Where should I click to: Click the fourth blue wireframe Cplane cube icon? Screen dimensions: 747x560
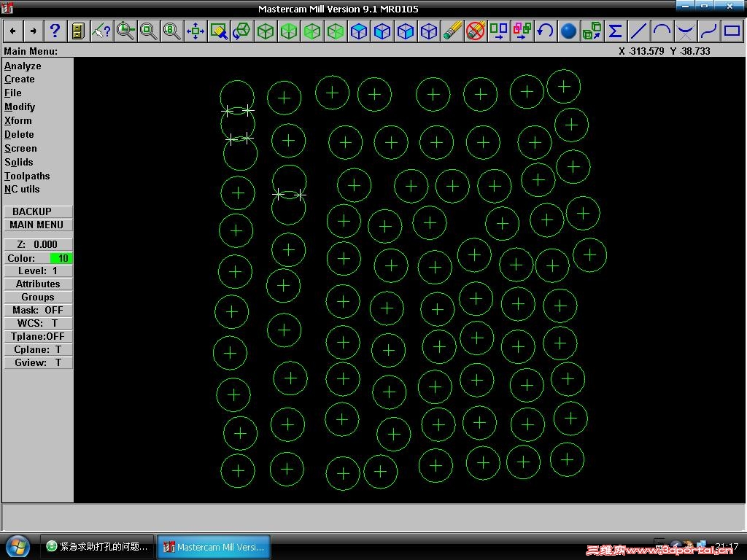(428, 31)
